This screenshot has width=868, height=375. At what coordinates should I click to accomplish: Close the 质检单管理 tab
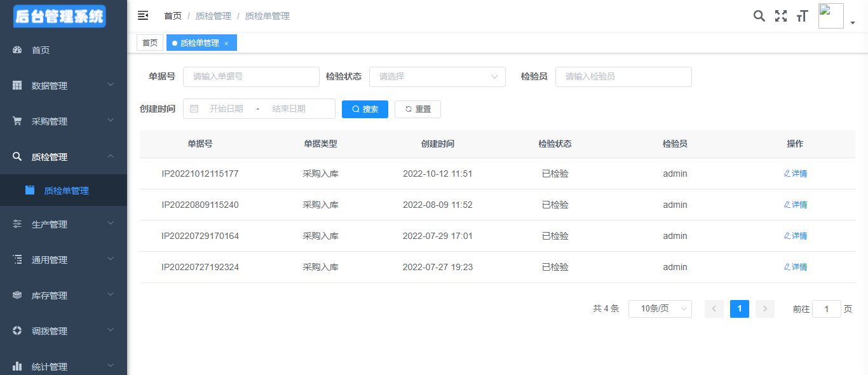[x=226, y=43]
